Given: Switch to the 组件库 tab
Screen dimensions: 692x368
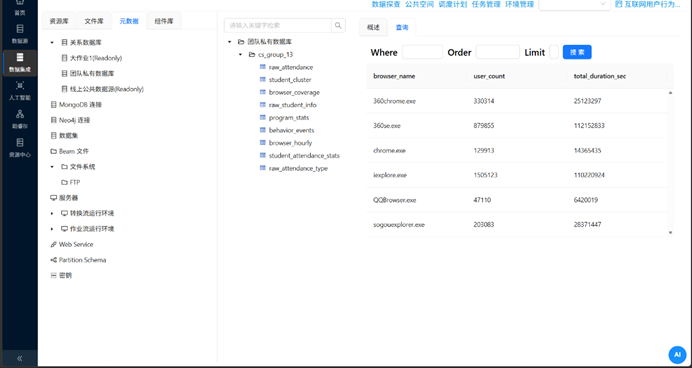Looking at the screenshot, I should pos(164,21).
